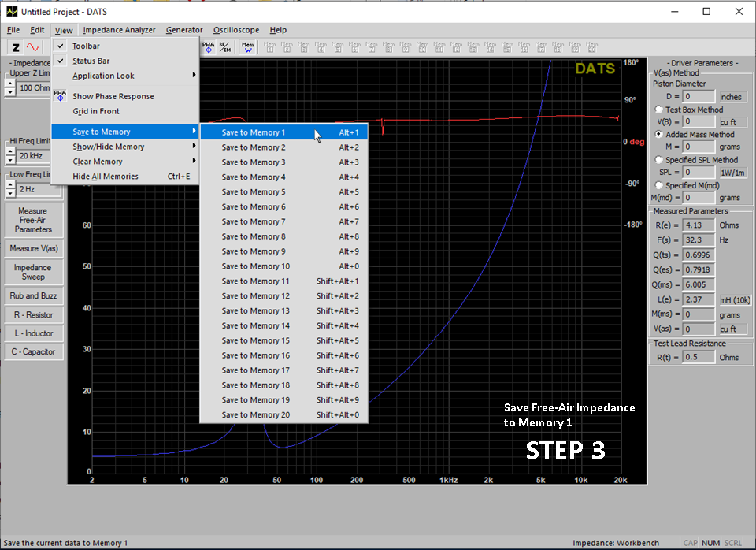
Task: Select the Specified SPL Method radio button
Action: pyautogui.click(x=658, y=160)
